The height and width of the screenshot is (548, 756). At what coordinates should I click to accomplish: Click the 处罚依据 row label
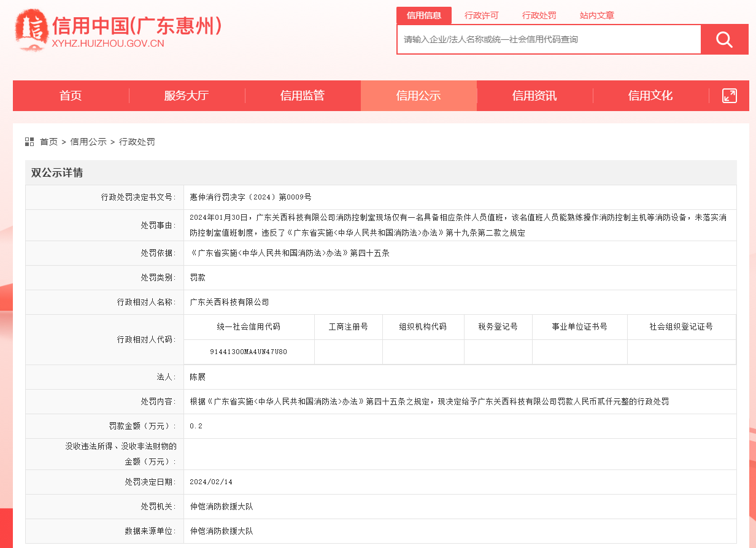click(x=158, y=253)
